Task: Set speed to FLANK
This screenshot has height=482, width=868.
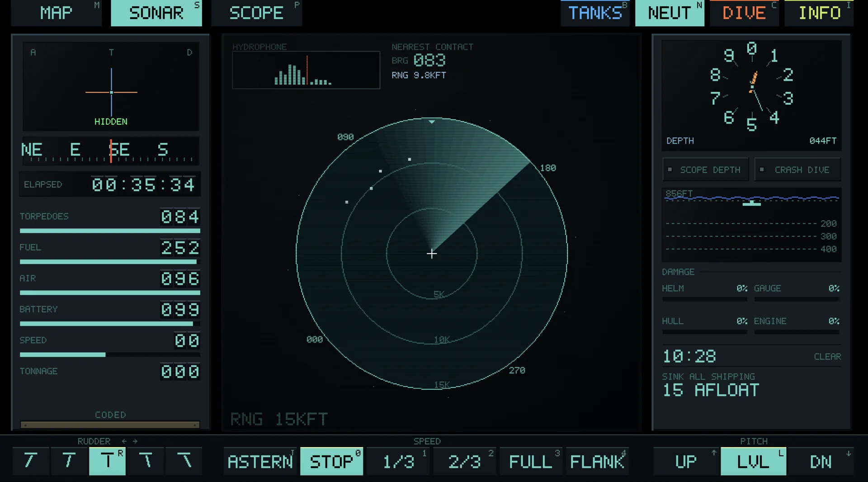Action: click(597, 461)
